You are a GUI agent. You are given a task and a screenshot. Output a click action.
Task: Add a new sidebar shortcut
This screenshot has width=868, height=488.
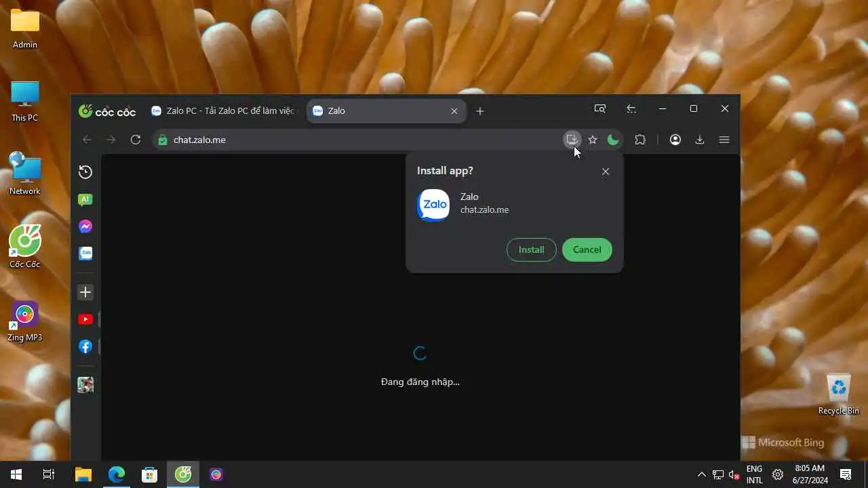85,292
